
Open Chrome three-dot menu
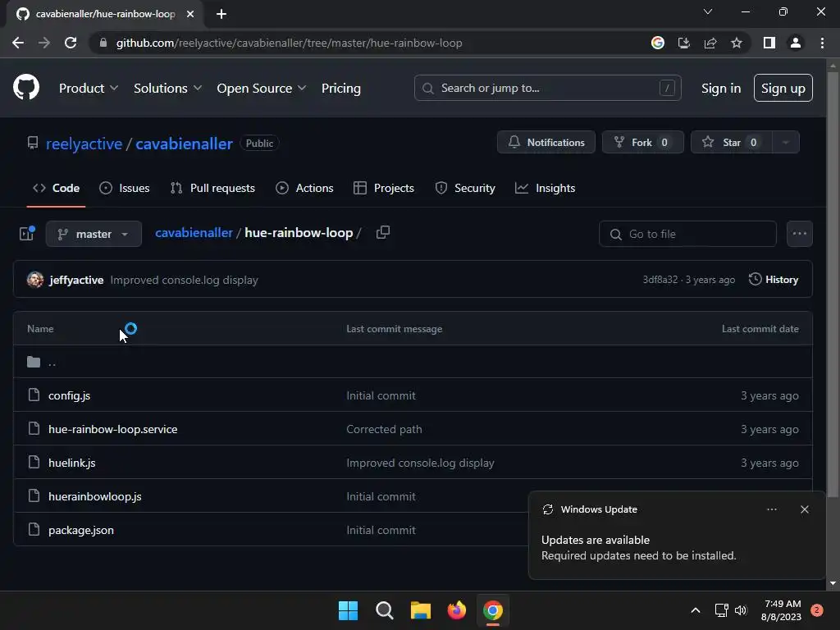[822, 43]
